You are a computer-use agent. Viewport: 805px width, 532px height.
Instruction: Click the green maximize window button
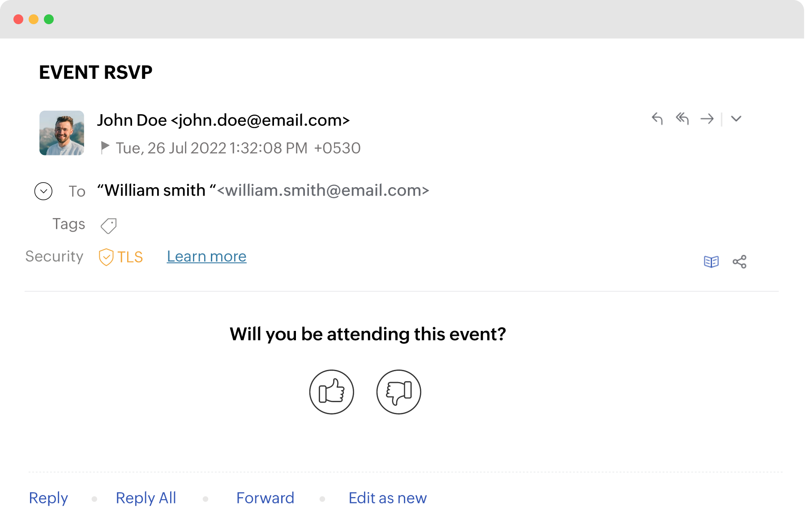49,19
